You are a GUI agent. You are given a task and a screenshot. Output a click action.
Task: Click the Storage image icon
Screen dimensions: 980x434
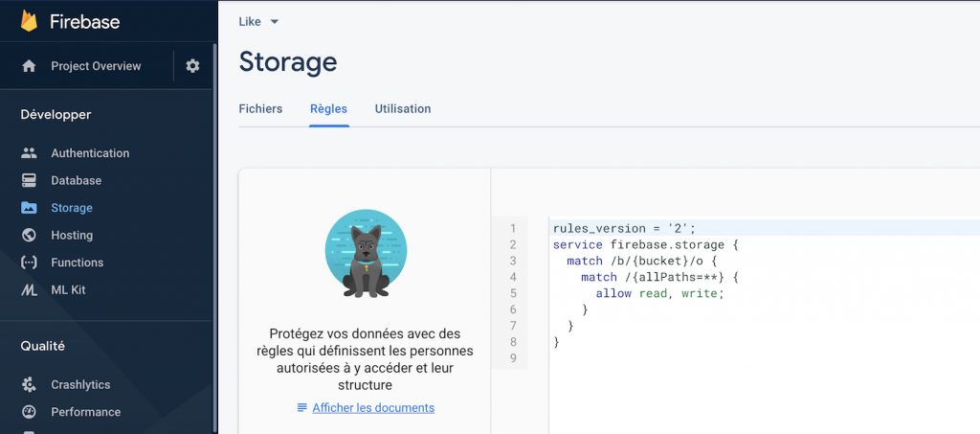(x=29, y=208)
